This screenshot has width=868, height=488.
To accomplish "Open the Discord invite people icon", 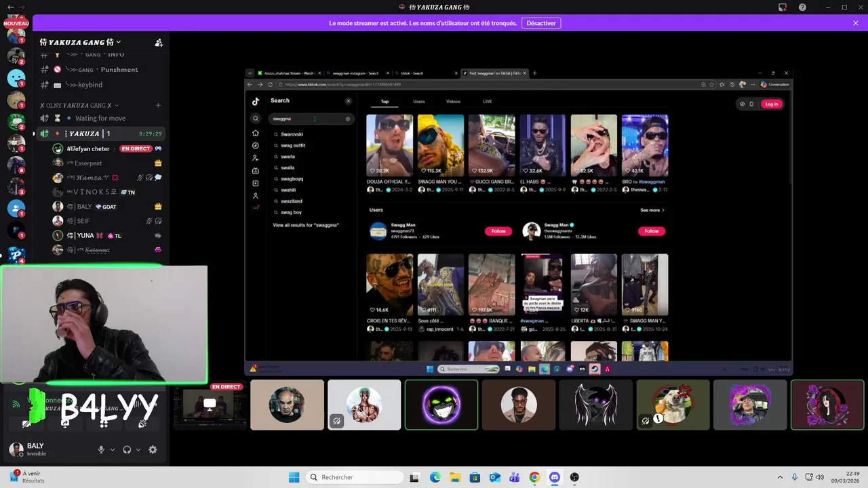I will pyautogui.click(x=159, y=42).
